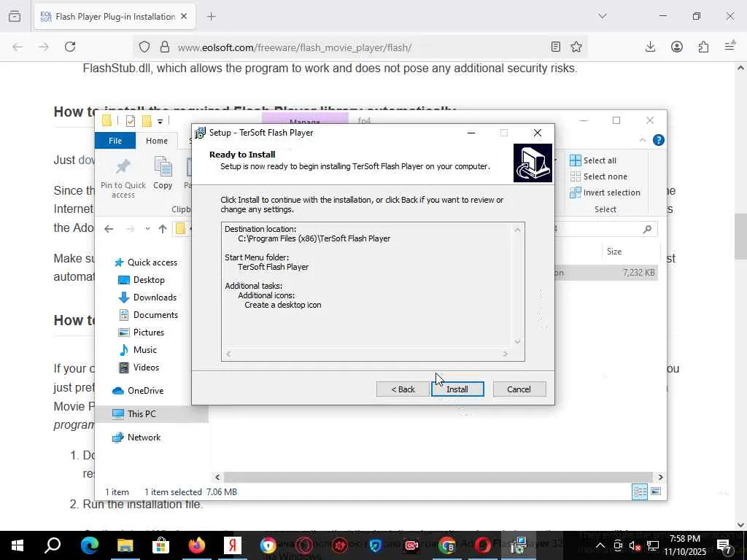Click Pin to Quick access in the ribbon
Screen dimensions: 747x560
pos(123,178)
